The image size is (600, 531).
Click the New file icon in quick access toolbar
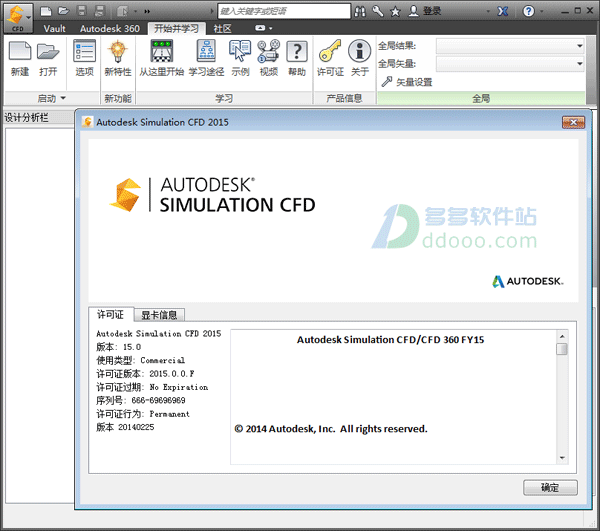[x=46, y=11]
